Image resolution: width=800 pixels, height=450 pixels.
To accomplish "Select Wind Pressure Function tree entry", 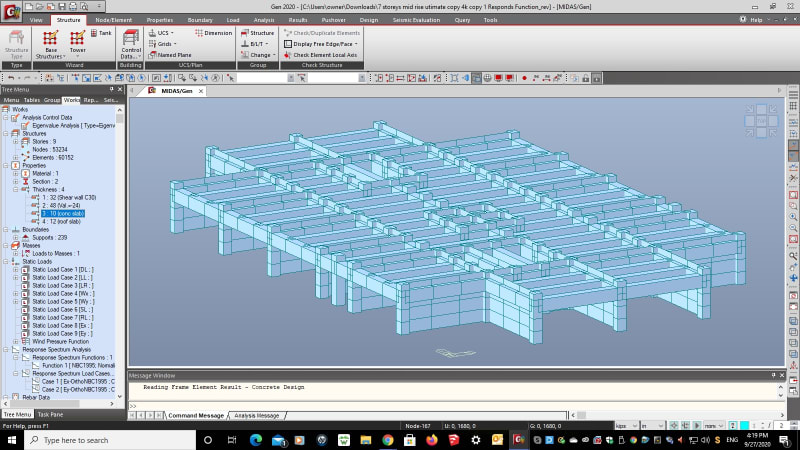I will coord(60,341).
